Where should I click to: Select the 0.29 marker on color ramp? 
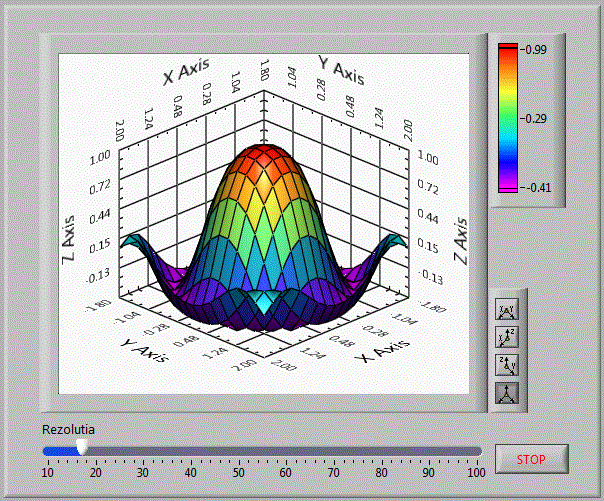pos(535,118)
